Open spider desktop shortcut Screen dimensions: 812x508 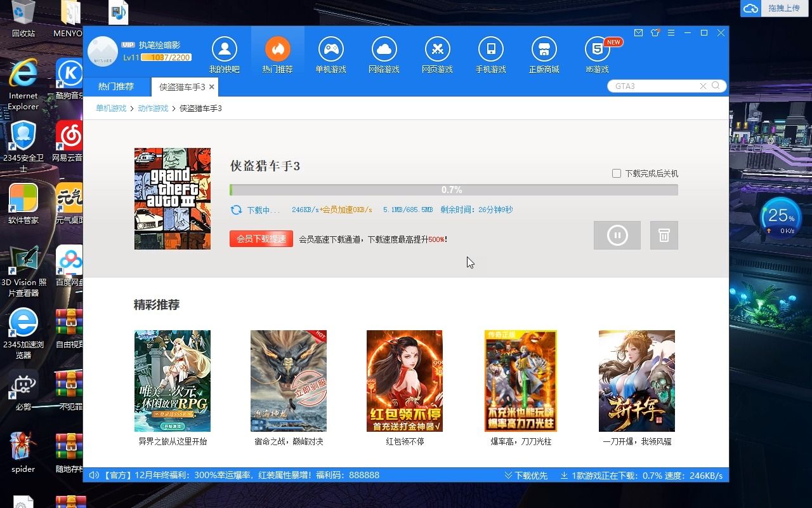[x=23, y=453]
